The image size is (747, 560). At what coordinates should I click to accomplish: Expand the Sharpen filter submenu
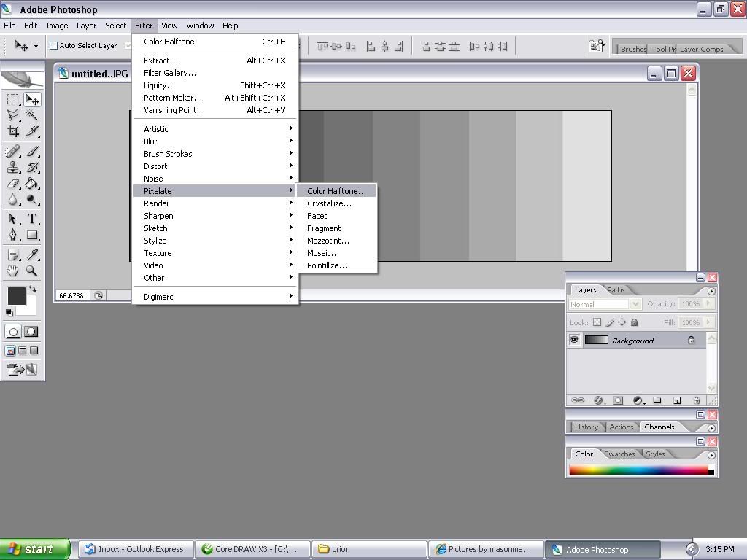tap(215, 215)
